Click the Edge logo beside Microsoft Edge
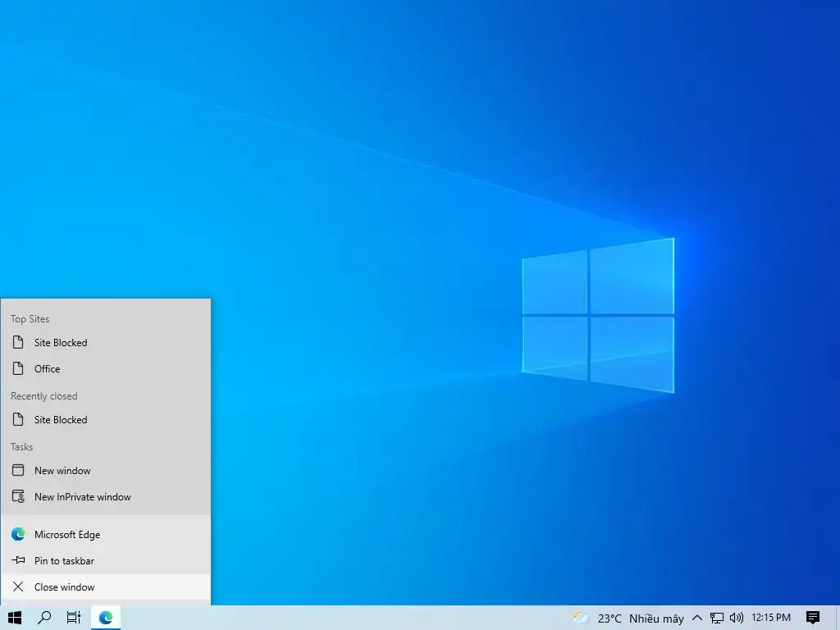Image resolution: width=840 pixels, height=630 pixels. click(18, 534)
